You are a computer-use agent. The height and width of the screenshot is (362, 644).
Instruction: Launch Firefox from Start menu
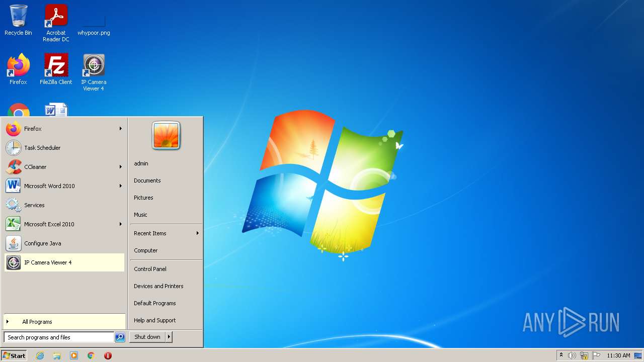(64, 129)
